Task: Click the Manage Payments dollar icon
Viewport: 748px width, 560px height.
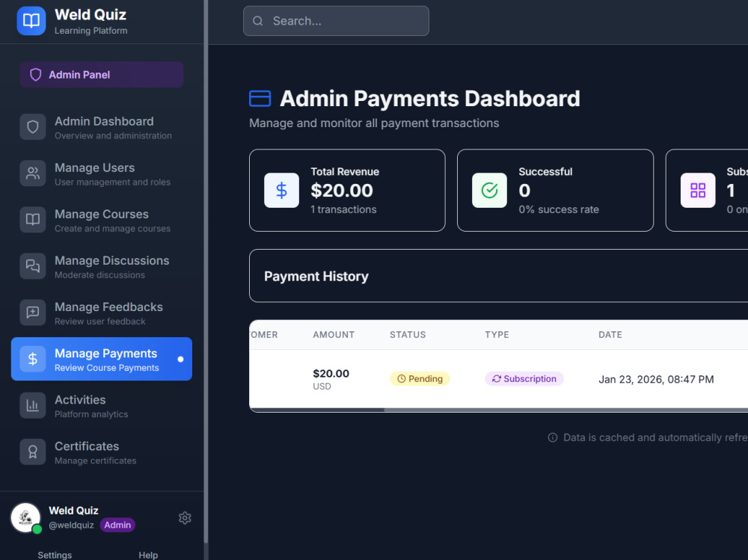Action: (32, 359)
